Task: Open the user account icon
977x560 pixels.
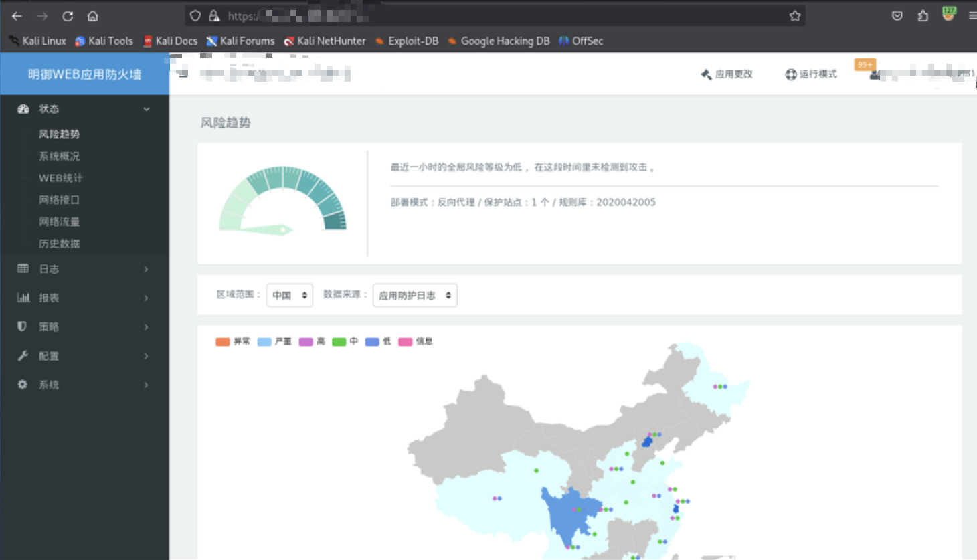Action: [x=874, y=75]
